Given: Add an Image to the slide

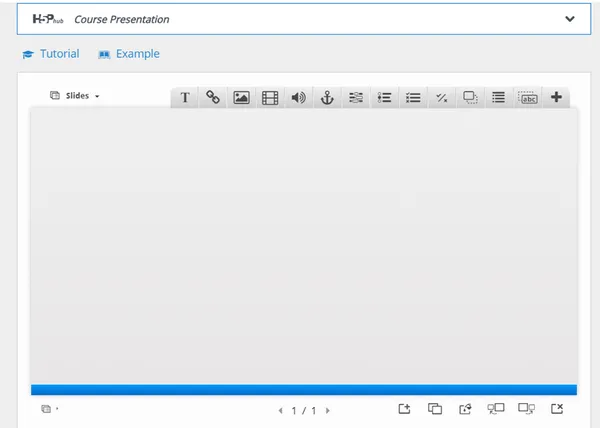Looking at the screenshot, I should click(241, 98).
